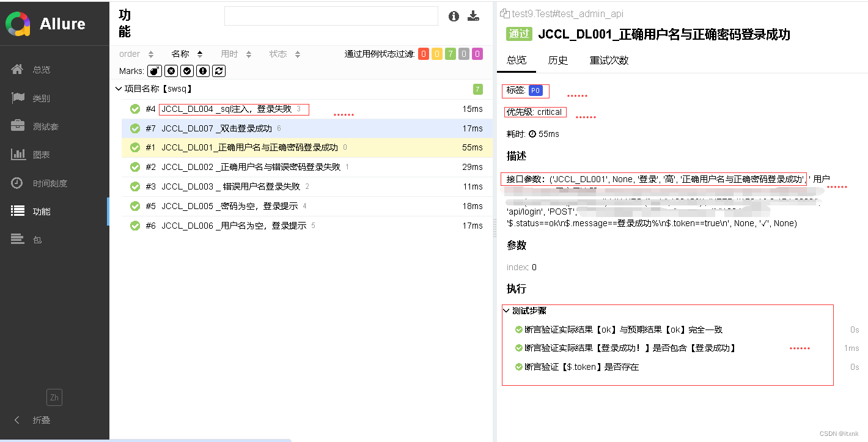The width and height of the screenshot is (868, 442).
Task: Open test #3 JCCL_DL003 错误用户名登录失败
Action: (x=307, y=186)
